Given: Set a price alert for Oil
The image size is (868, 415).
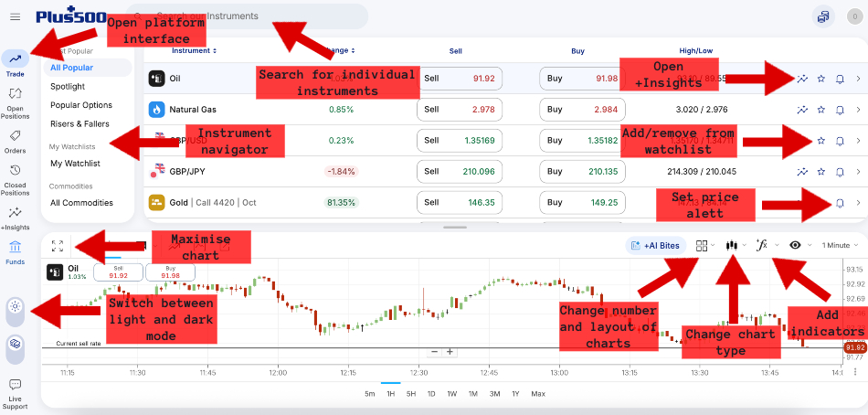Looking at the screenshot, I should (840, 79).
